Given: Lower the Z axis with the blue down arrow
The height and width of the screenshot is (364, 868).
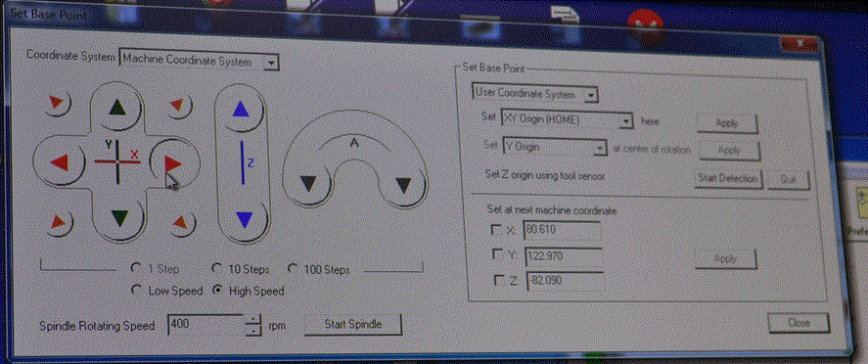Looking at the screenshot, I should [x=244, y=219].
